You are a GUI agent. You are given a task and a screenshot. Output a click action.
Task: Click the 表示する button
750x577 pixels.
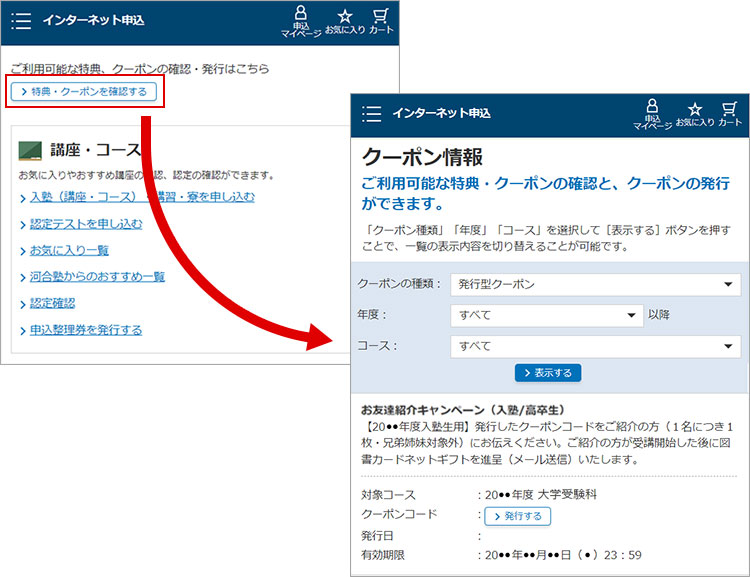(x=548, y=373)
